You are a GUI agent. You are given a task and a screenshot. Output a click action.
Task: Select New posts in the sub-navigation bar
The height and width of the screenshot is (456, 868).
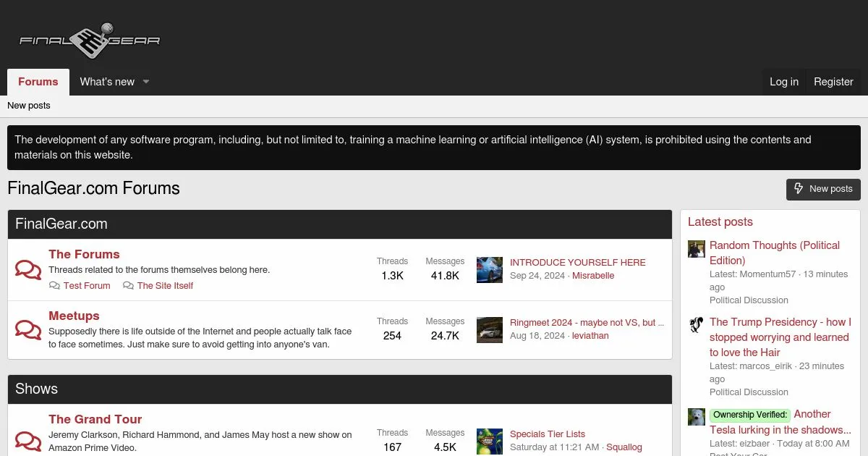pyautogui.click(x=29, y=106)
